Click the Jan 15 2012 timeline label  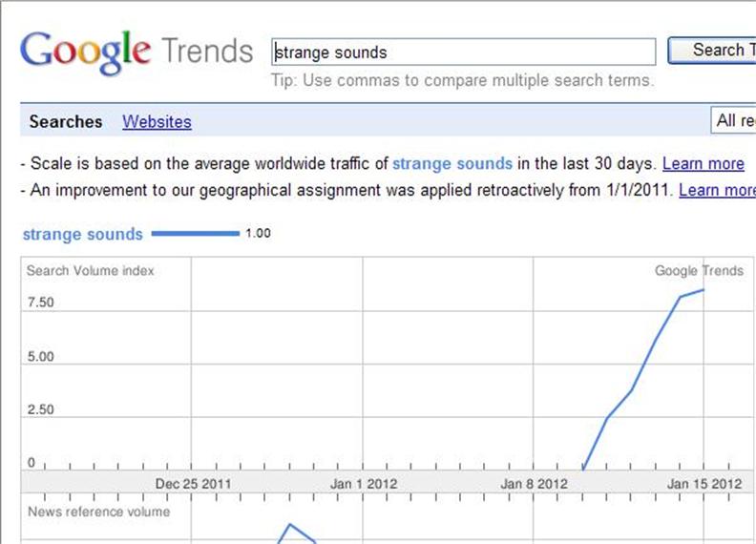(x=704, y=484)
